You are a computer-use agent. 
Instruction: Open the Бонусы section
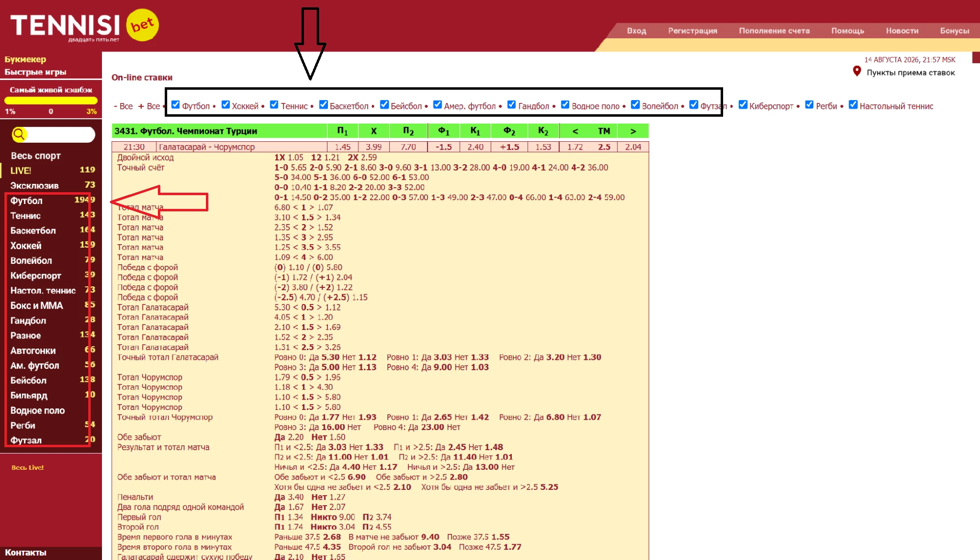pos(955,30)
